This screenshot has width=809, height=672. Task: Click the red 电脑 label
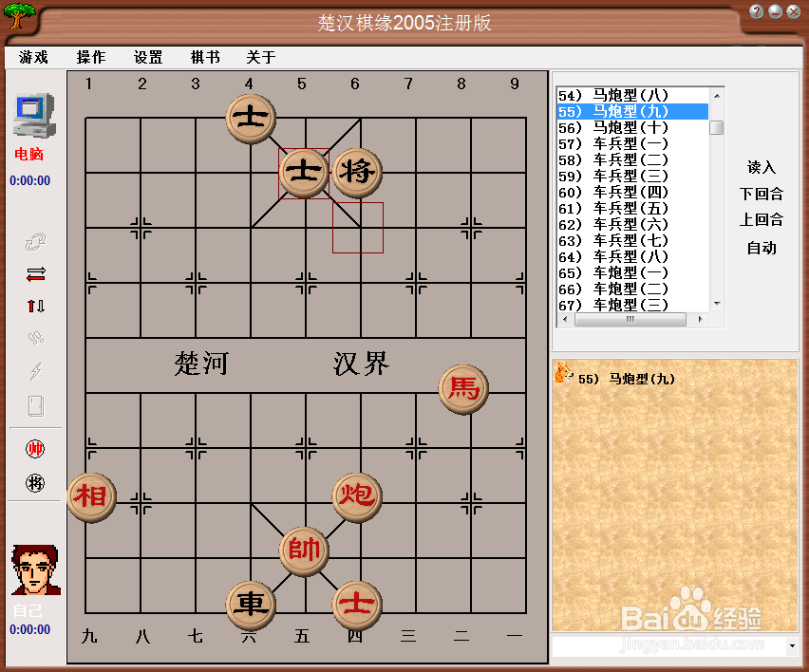(28, 154)
